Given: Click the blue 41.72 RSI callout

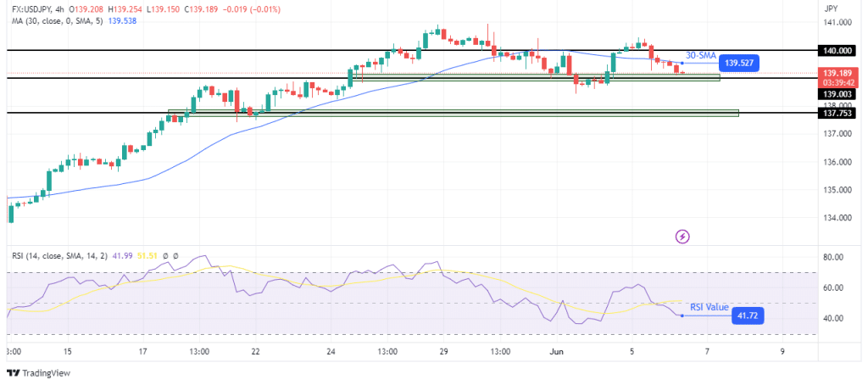Looking at the screenshot, I should pyautogui.click(x=747, y=315).
